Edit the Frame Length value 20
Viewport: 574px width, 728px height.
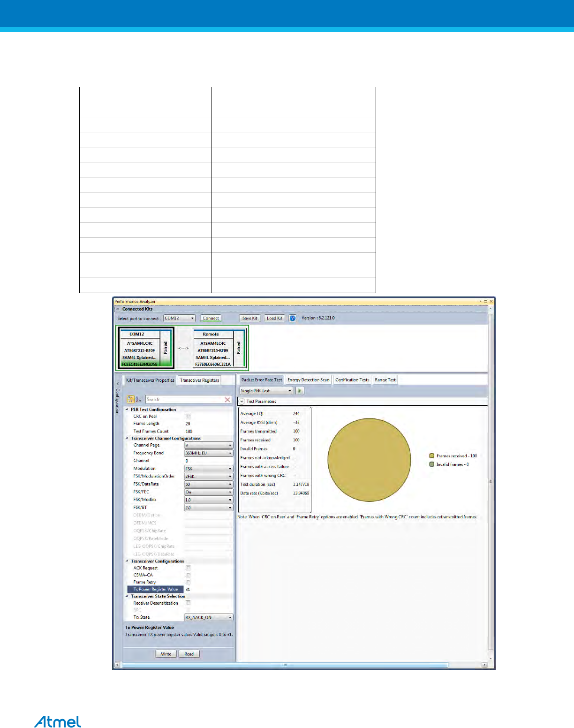tap(209, 424)
